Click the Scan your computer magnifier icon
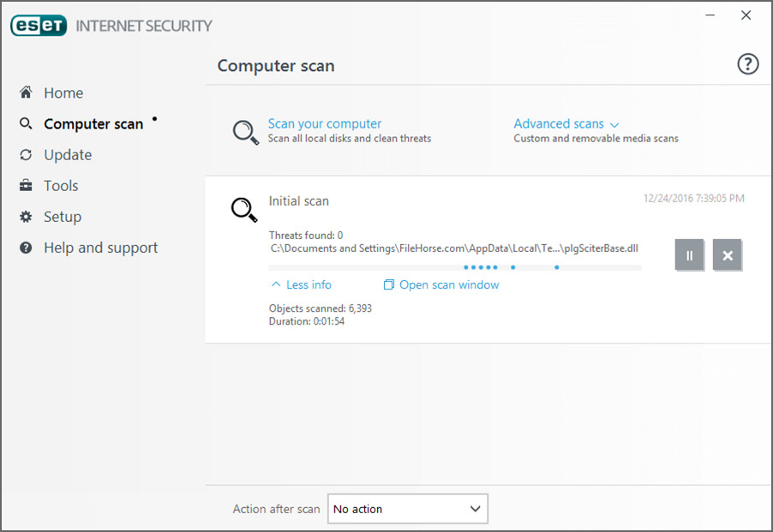 245,132
